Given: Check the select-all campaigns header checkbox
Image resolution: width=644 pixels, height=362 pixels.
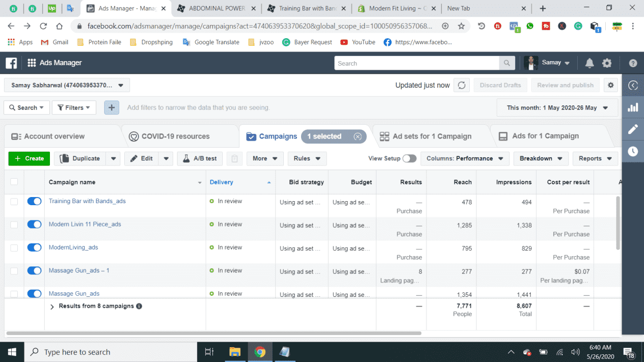Looking at the screenshot, I should click(14, 182).
